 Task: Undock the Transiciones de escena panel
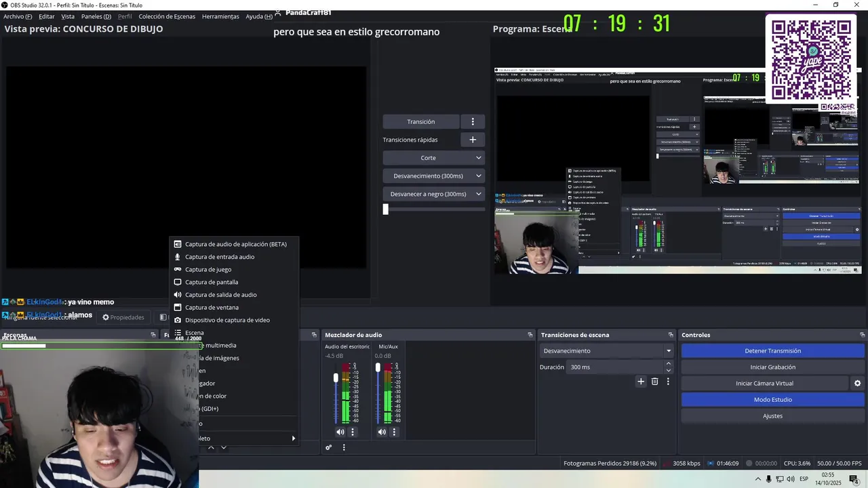(x=671, y=335)
